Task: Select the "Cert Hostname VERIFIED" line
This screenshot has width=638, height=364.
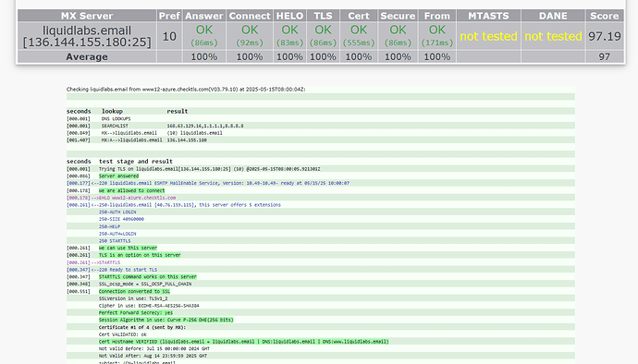Action: [244, 342]
